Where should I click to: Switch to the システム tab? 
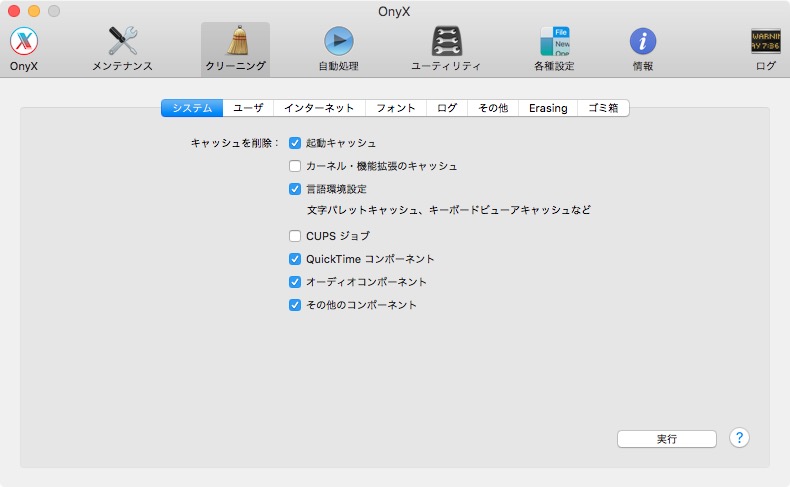tap(192, 108)
